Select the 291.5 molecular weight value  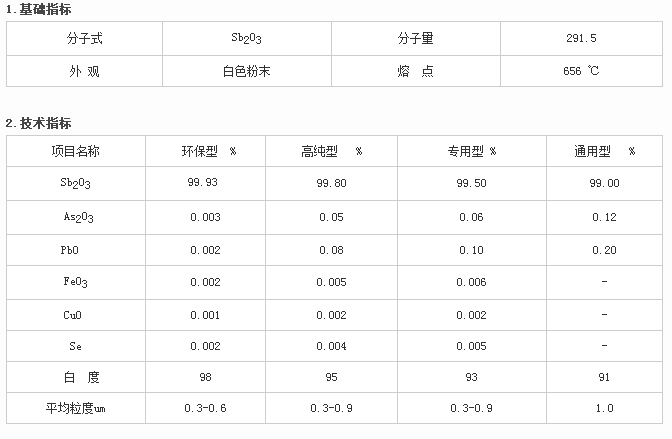581,38
